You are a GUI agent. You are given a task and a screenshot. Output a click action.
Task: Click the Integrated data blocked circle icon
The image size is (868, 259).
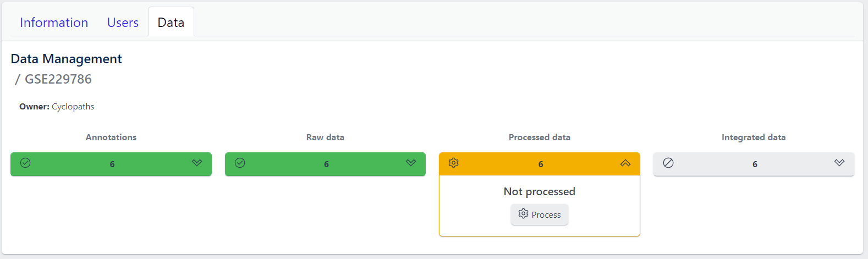click(668, 163)
